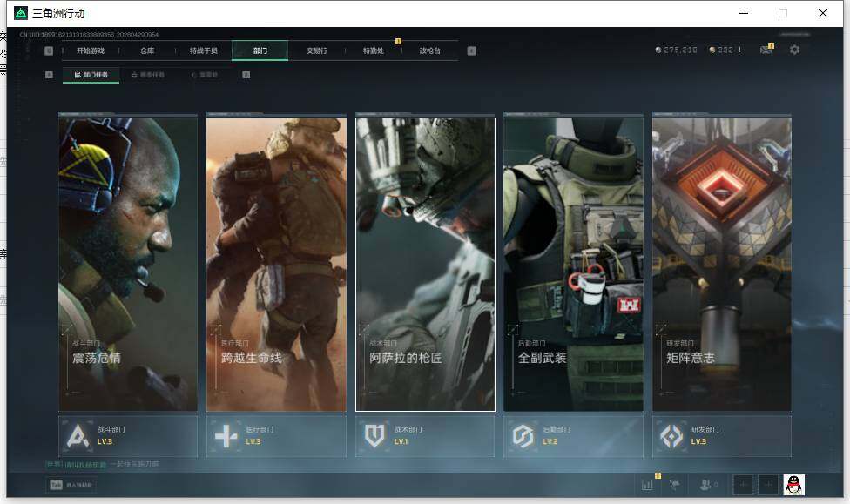Click the 战斗部门 LV.3 emblem icon
The width and height of the screenshot is (850, 504).
point(78,436)
